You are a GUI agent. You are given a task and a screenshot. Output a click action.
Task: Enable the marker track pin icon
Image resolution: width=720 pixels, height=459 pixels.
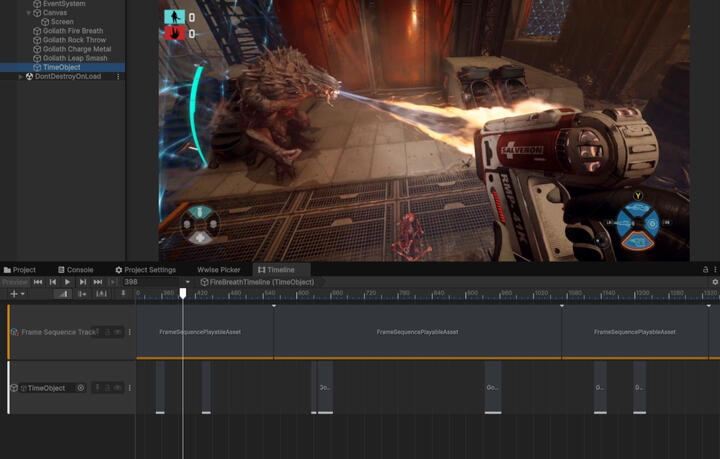click(123, 294)
